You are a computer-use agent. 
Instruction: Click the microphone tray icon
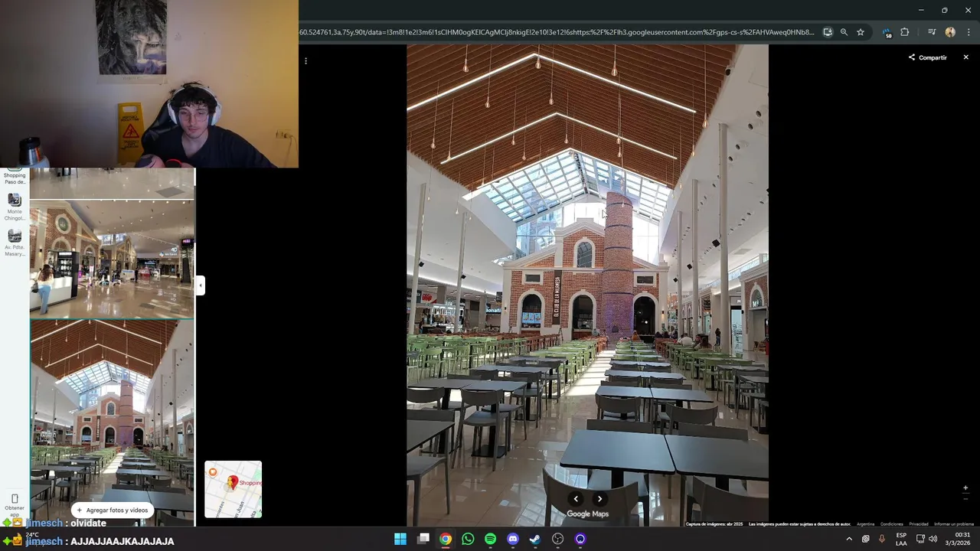pyautogui.click(x=882, y=539)
